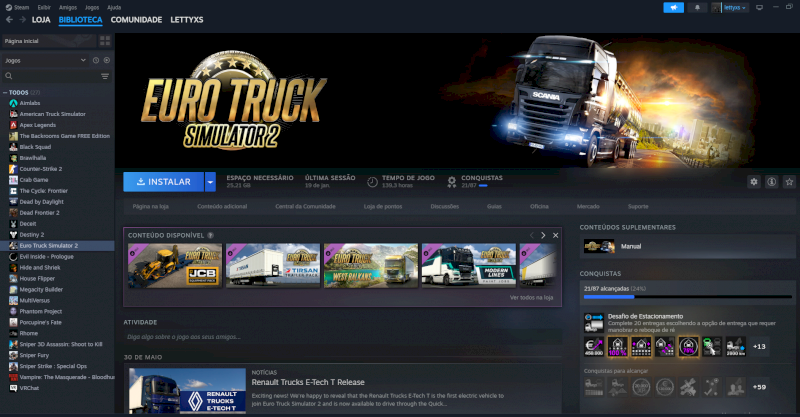Open Central da Comunidade link

[305, 207]
